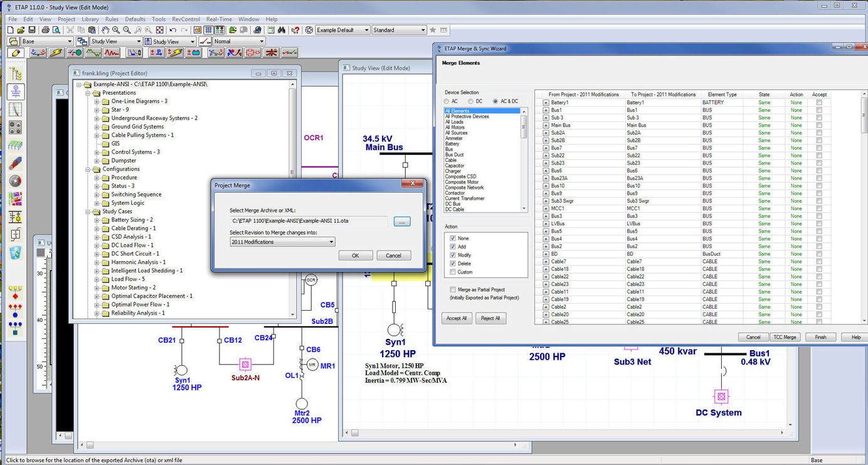The image size is (868, 465).
Task: Click the Reject All button
Action: [490, 318]
